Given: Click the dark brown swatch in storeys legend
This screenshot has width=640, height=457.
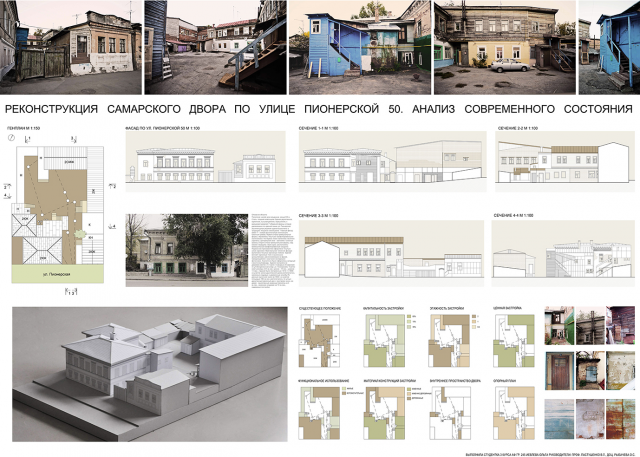Looking at the screenshot, I should (474, 317).
